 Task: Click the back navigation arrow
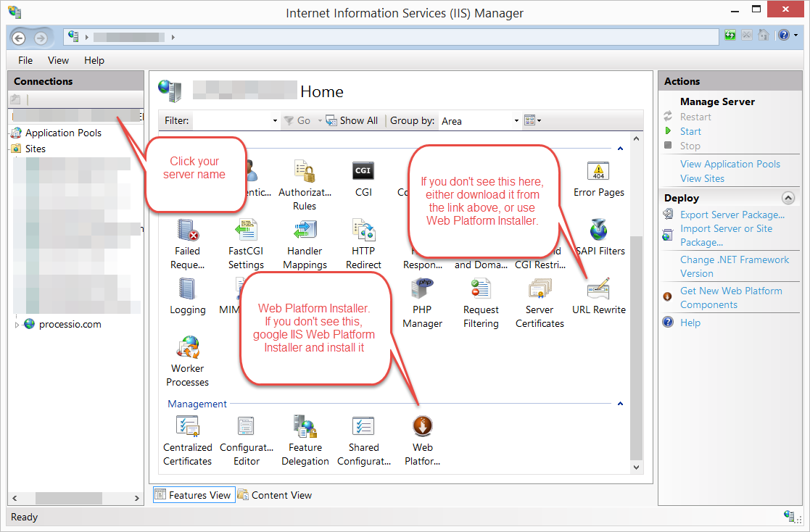[x=18, y=38]
